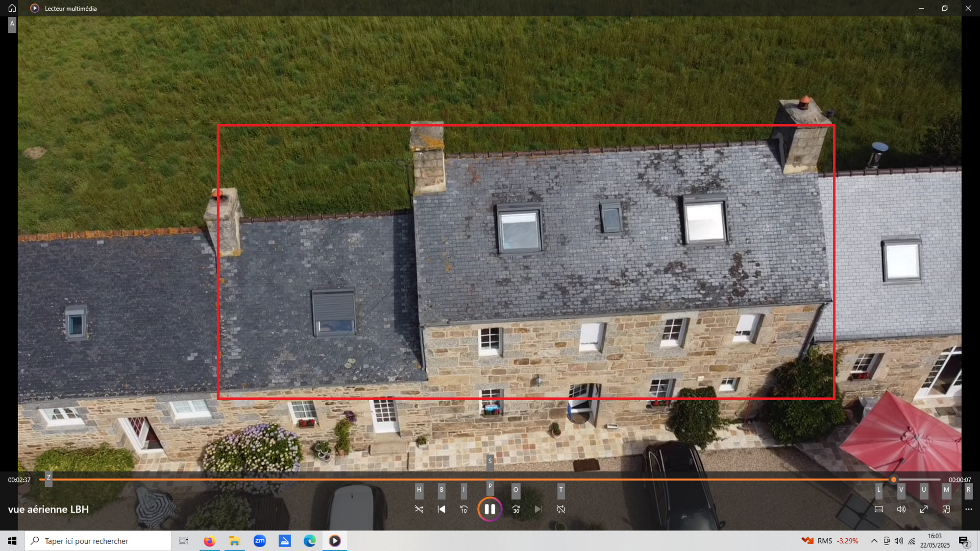Pause the video playback
The width and height of the screenshot is (980, 551).
490,509
